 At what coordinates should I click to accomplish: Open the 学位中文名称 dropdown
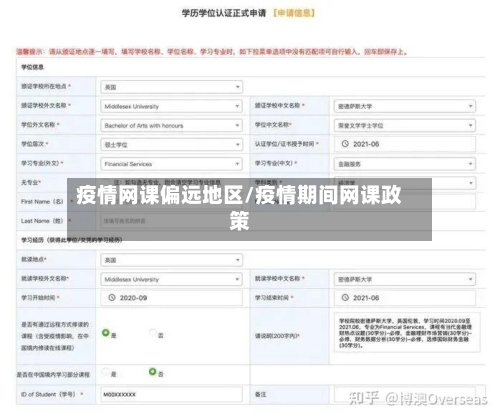[x=405, y=126]
